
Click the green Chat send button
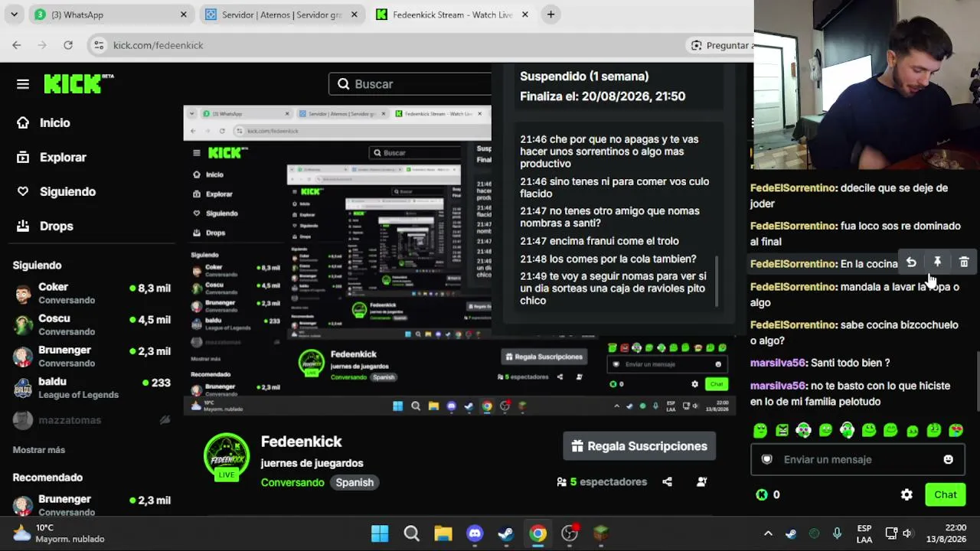click(946, 495)
